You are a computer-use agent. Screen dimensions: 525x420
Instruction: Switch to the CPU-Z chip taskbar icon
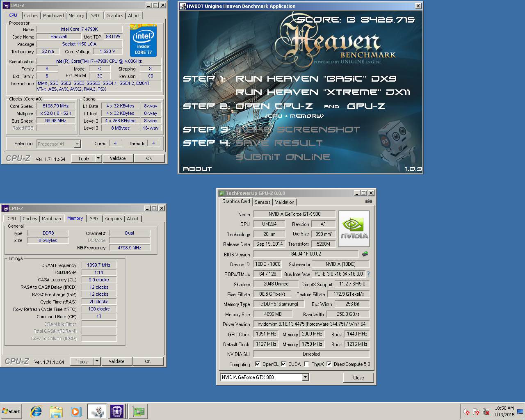[x=117, y=411]
